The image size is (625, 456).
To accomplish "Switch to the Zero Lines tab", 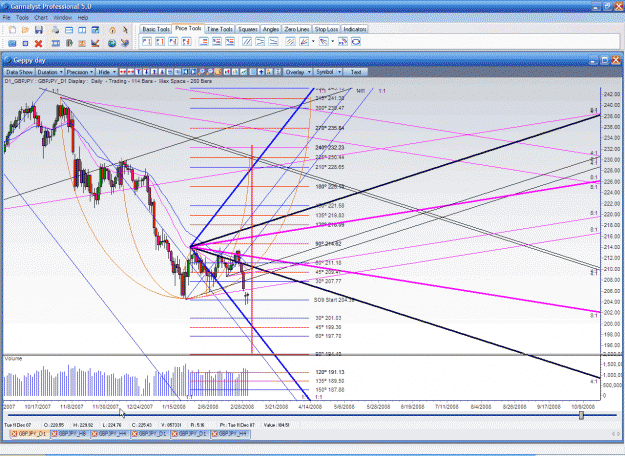I will click(x=297, y=29).
